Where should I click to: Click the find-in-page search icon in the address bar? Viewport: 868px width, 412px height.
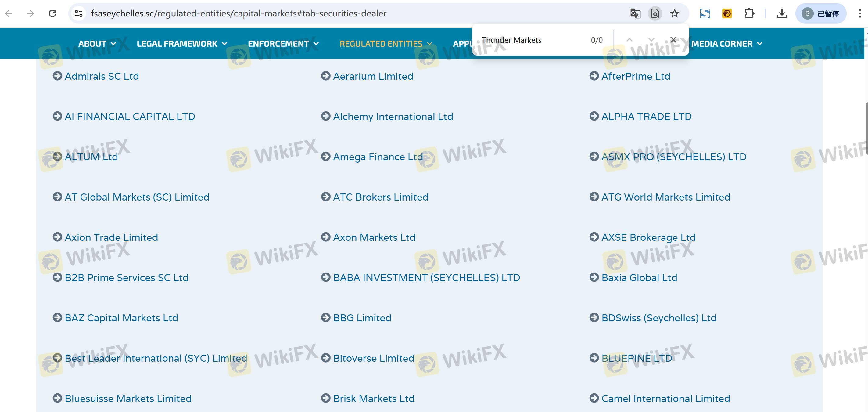(655, 13)
